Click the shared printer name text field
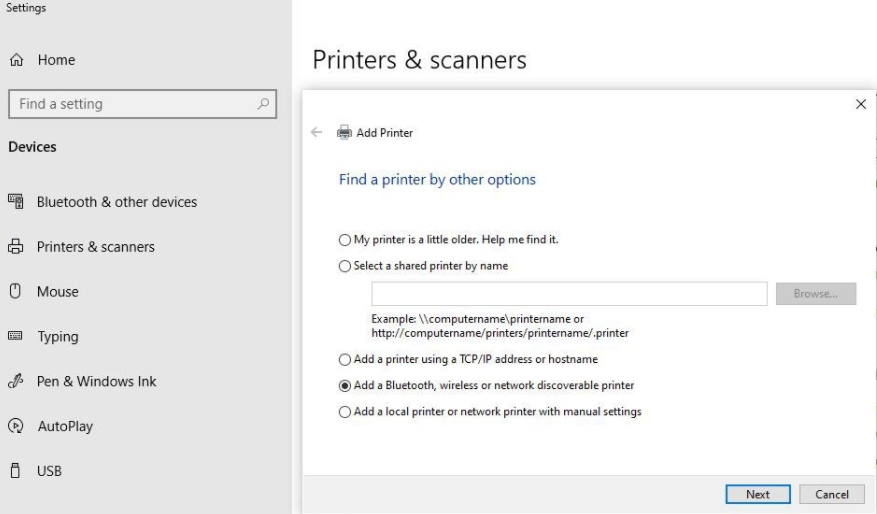This screenshot has width=877, height=514. pyautogui.click(x=569, y=293)
